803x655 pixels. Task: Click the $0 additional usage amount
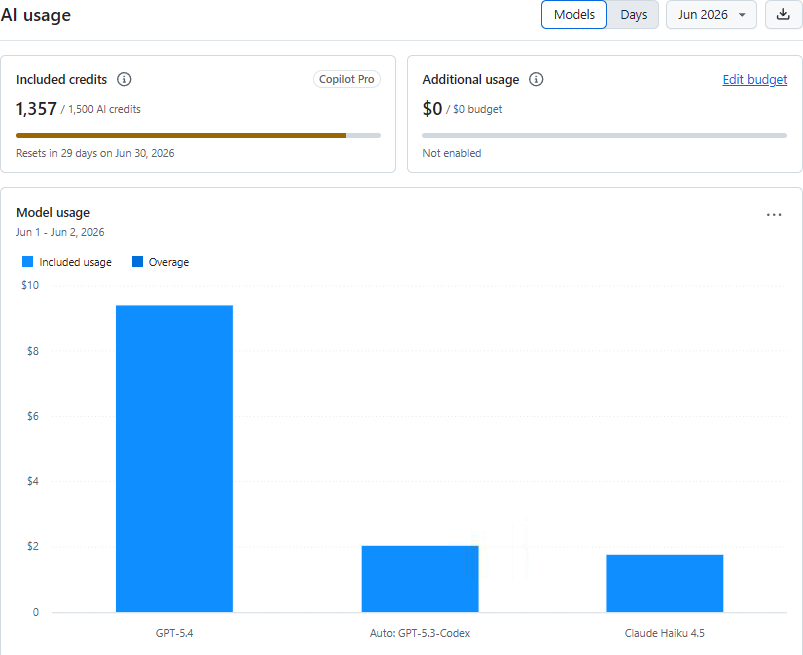(x=432, y=109)
